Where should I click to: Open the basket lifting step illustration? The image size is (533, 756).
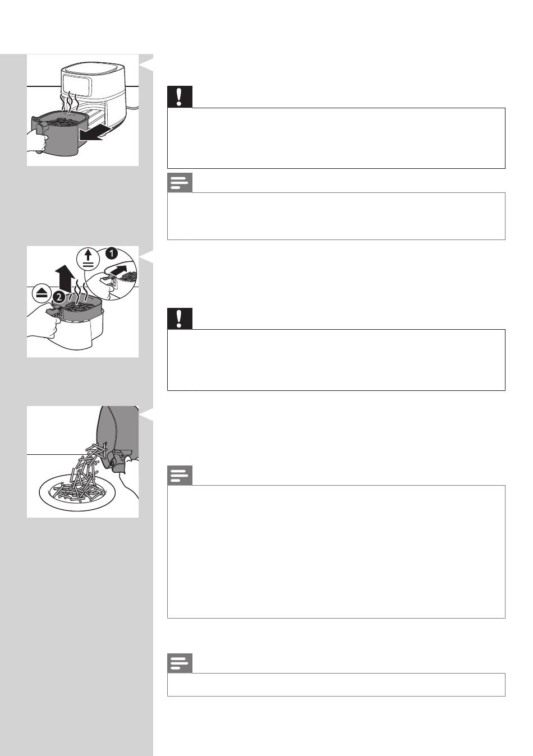(83, 302)
